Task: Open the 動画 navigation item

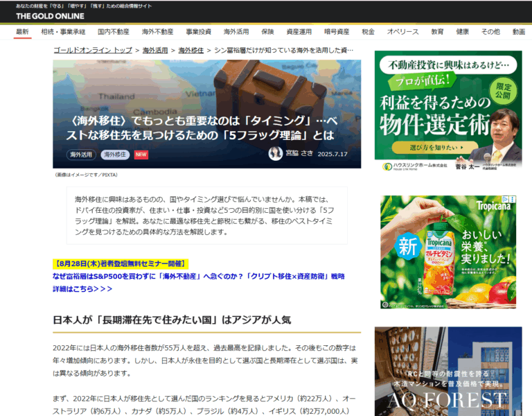Action: (519, 32)
